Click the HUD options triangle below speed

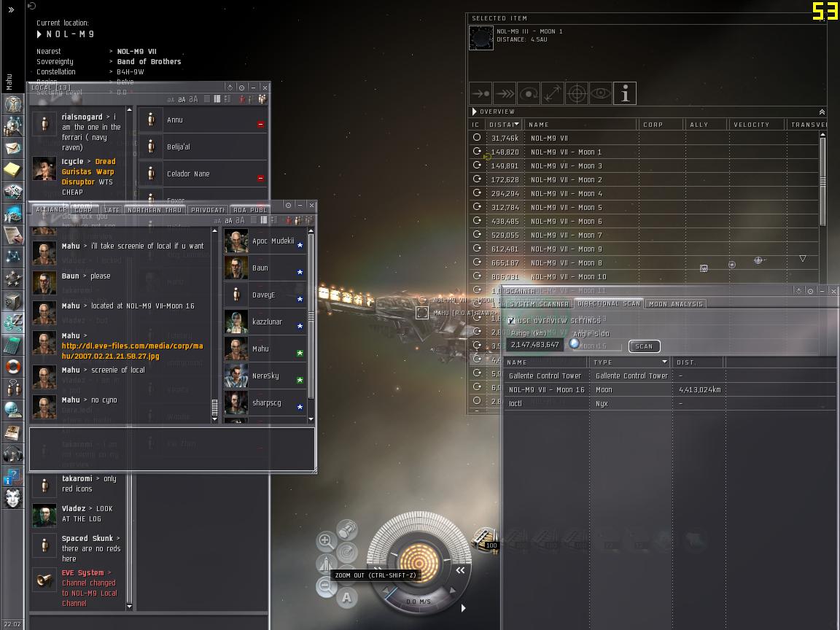tap(464, 608)
